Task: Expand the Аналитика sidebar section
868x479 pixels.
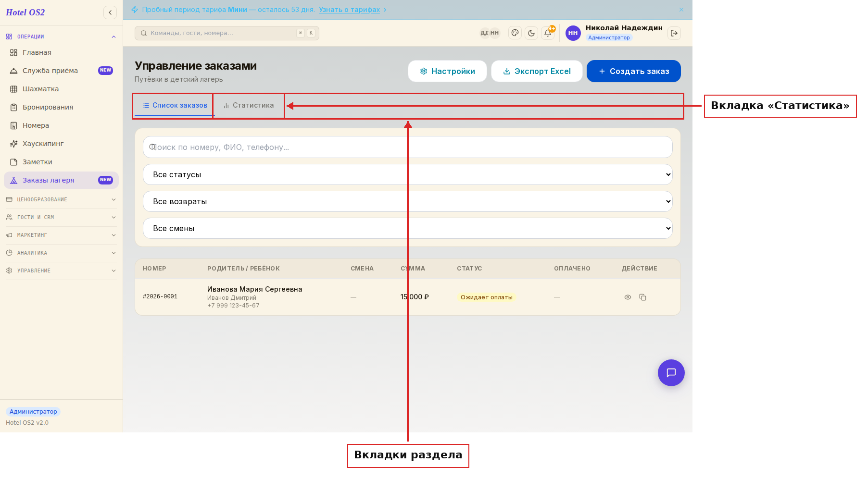Action: tap(61, 253)
